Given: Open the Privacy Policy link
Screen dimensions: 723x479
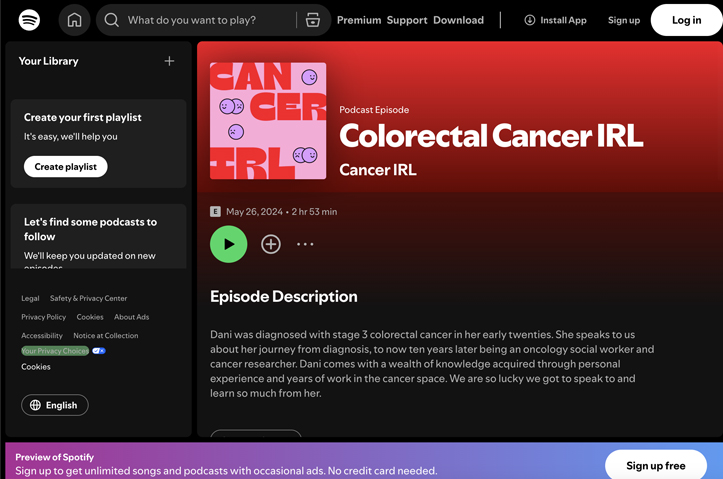Looking at the screenshot, I should 43,317.
